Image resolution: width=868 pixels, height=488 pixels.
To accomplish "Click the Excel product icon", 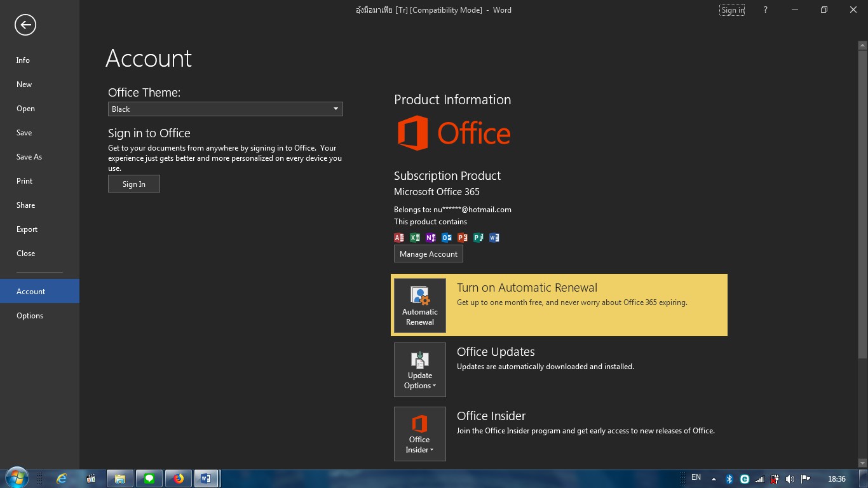I will (x=415, y=238).
